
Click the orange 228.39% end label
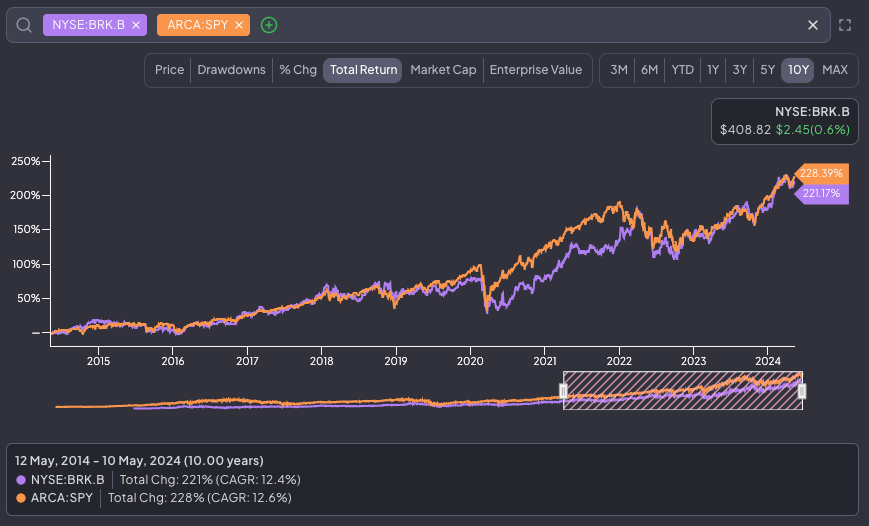coord(821,173)
